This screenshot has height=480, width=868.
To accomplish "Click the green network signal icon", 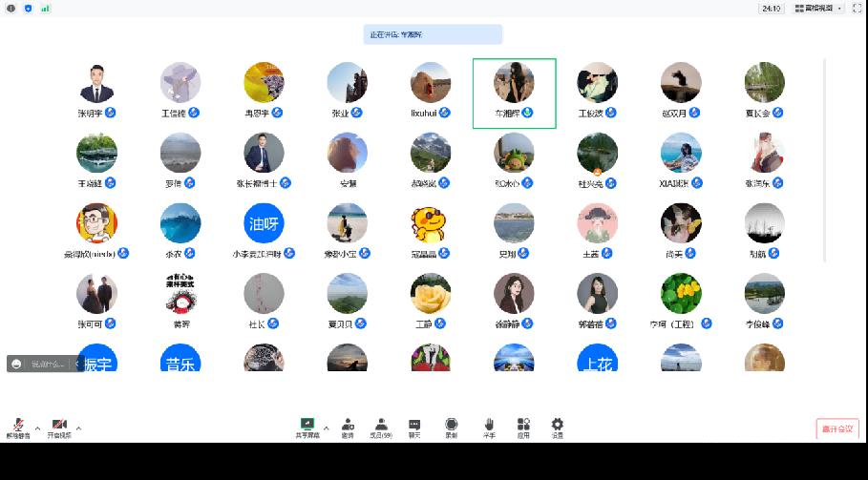I will point(45,8).
